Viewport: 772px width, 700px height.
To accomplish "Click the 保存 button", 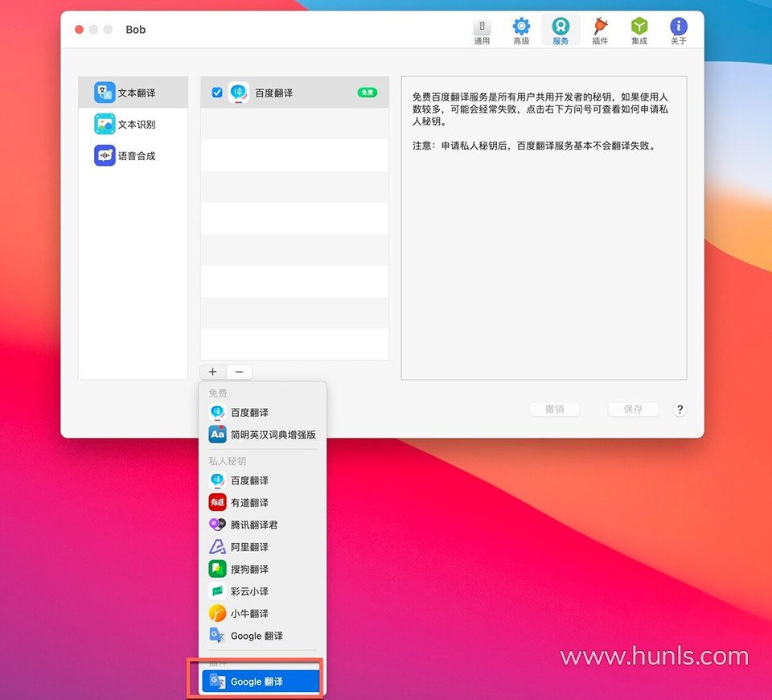I will point(633,409).
